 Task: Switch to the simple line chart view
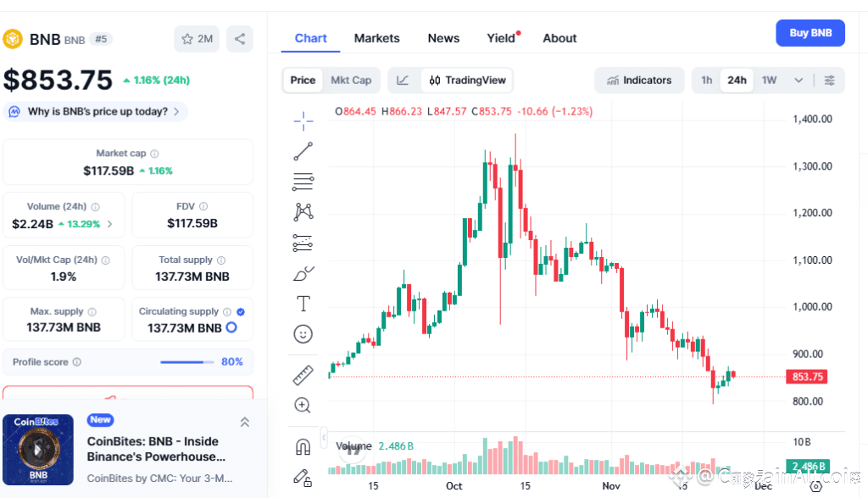(x=403, y=81)
